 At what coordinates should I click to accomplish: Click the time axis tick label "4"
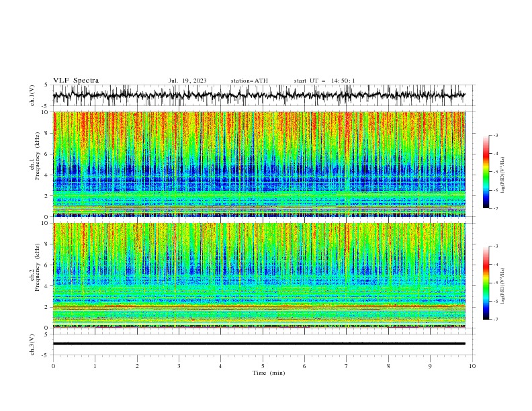[220, 366]
